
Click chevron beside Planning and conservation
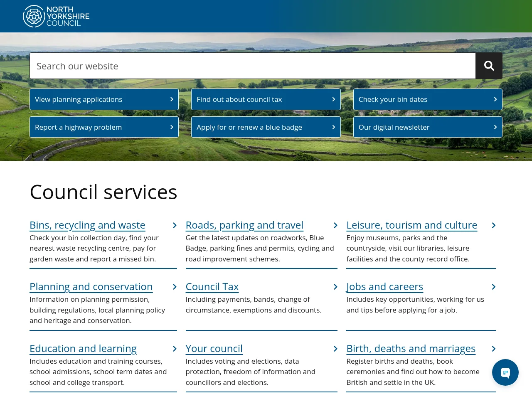point(175,287)
